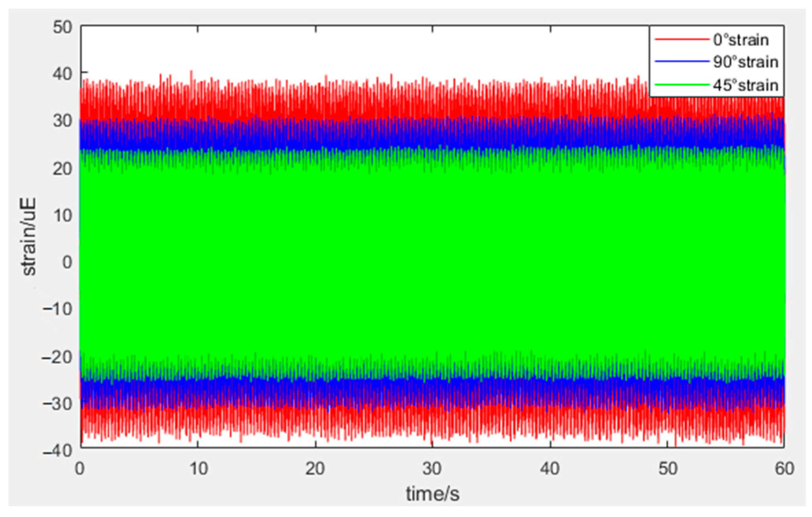Viewport: 812px width, 517px height.
Task: Click y-axis tick label 50
Action: (62, 27)
